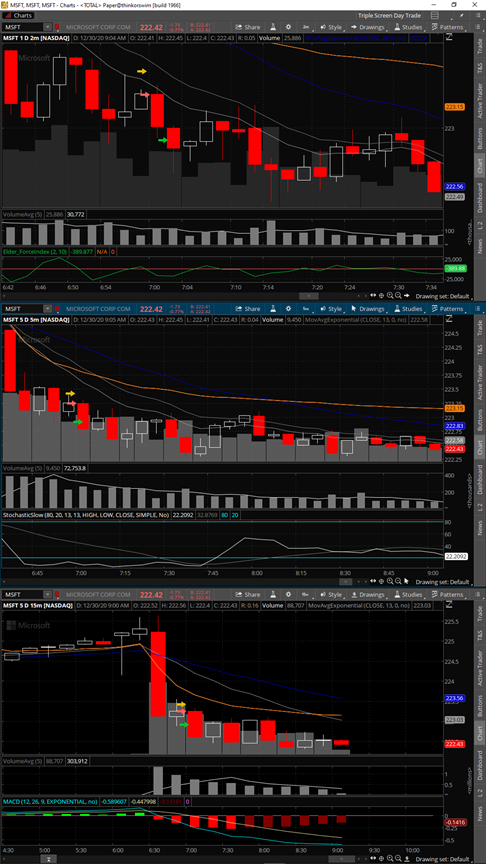Viewport: 486px width, 864px height.
Task: Open the Style dropdown in the 2m chart toolbar
Action: [x=332, y=26]
